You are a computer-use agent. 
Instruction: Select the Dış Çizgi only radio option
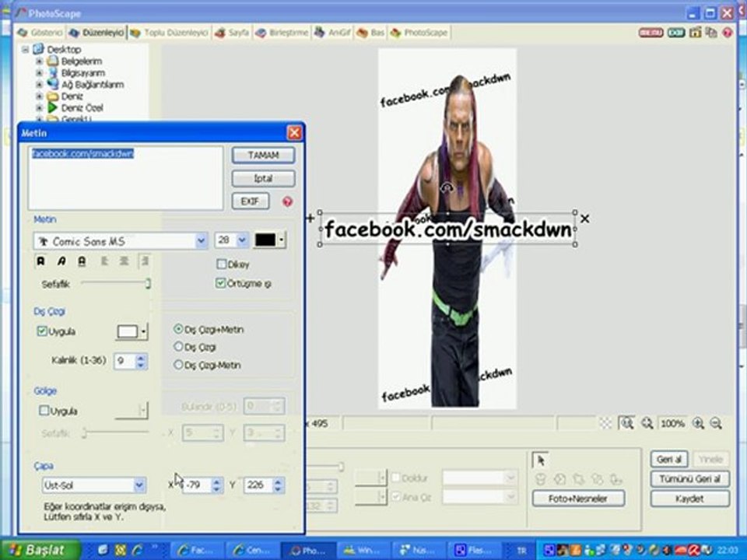click(x=178, y=347)
